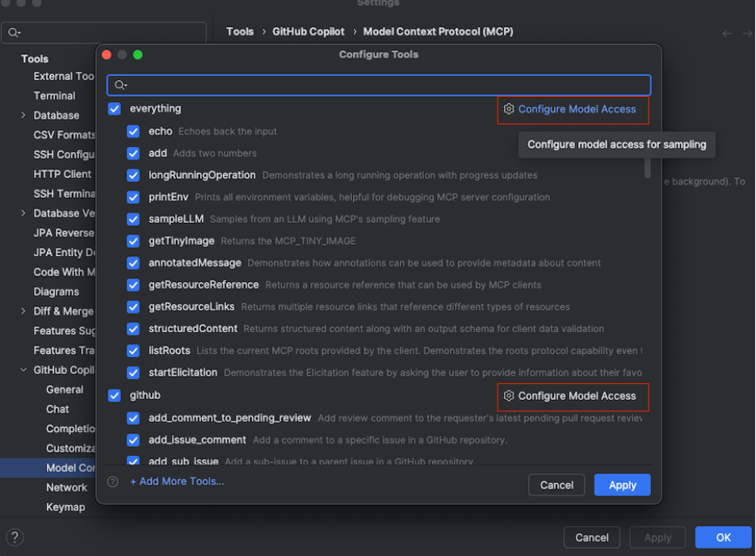
Task: Select the Model Context Protocol sidebar item
Action: pos(48,468)
